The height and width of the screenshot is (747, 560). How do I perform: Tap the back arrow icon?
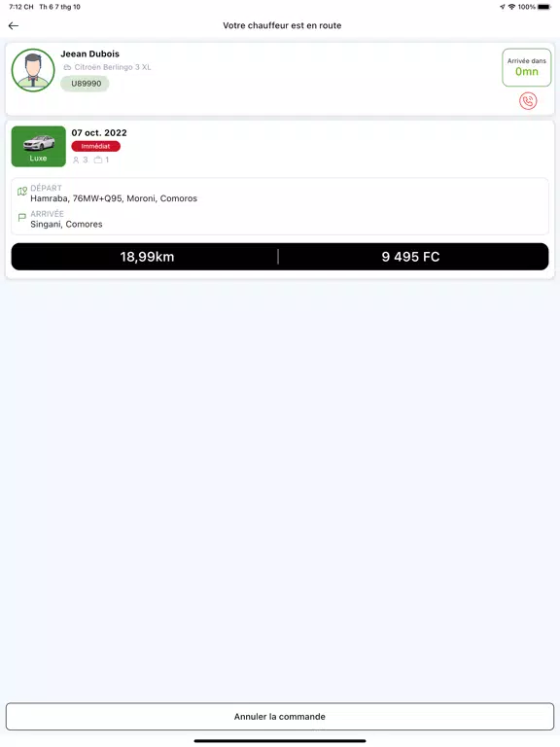tap(14, 25)
